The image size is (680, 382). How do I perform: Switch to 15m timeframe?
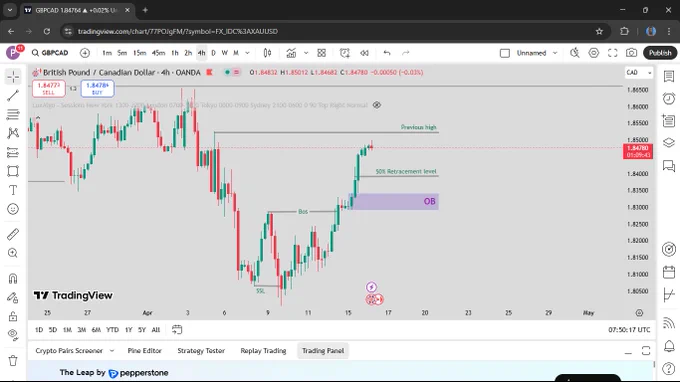pyautogui.click(x=139, y=53)
